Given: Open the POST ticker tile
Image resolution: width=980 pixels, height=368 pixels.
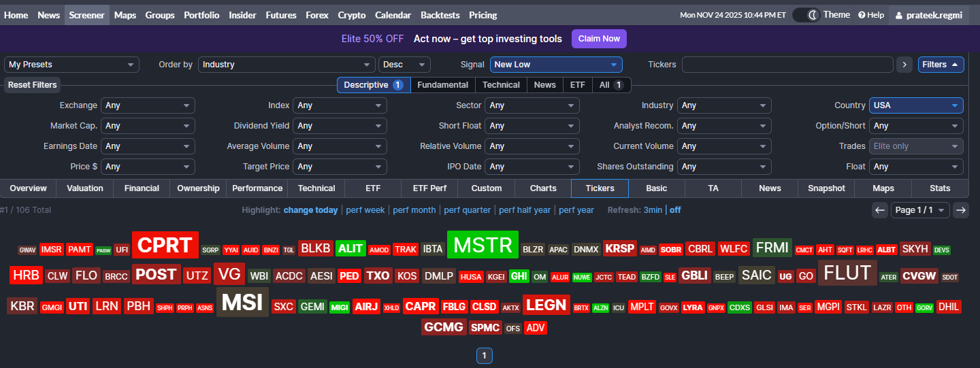Looking at the screenshot, I should pyautogui.click(x=156, y=274).
